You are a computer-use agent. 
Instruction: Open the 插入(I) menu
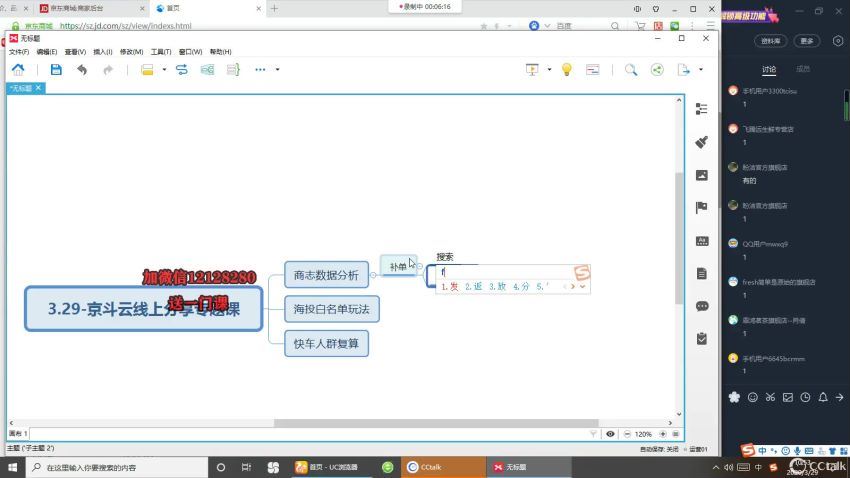click(x=102, y=51)
